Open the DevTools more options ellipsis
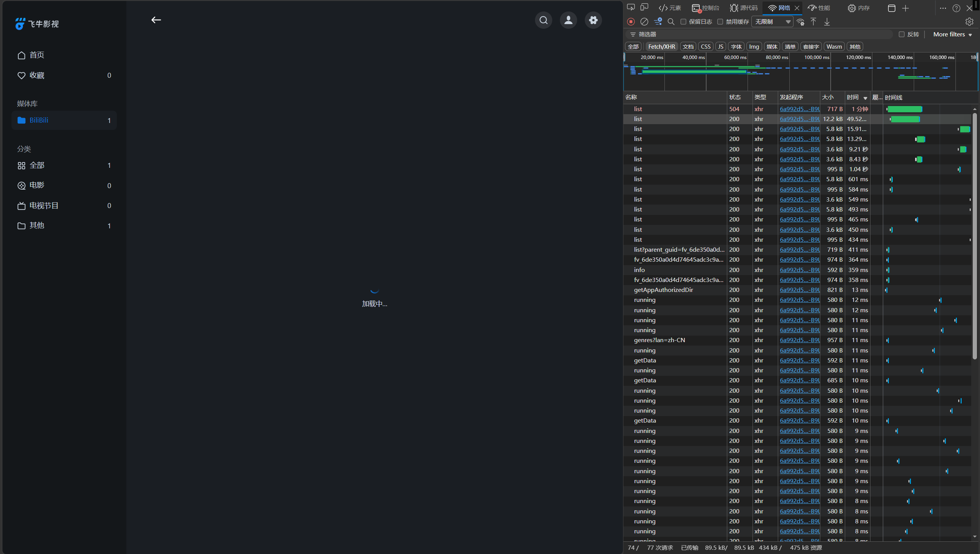This screenshot has height=554, width=980. 943,8
